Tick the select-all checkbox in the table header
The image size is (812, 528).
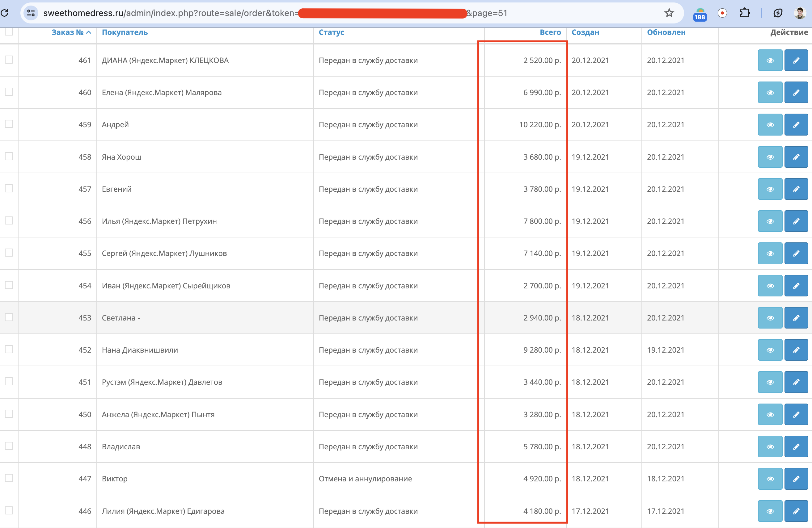[9, 31]
